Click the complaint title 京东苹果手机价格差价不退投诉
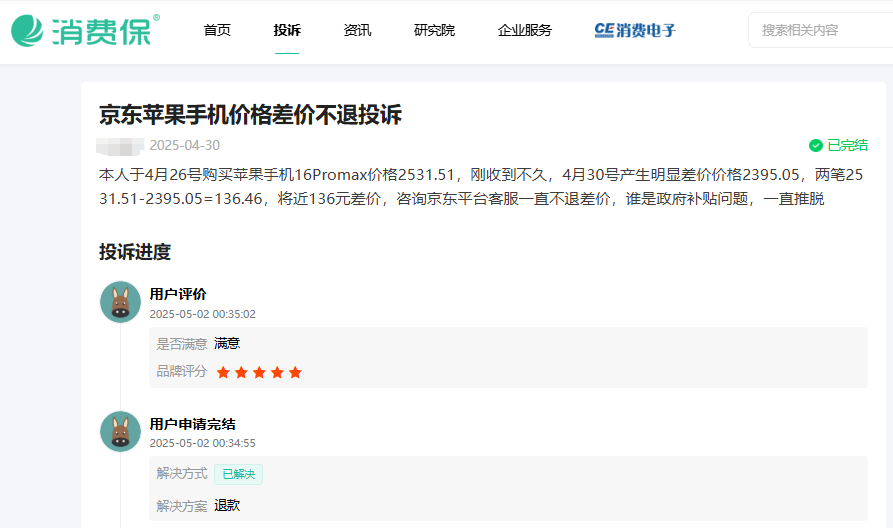This screenshot has width=893, height=528. [x=250, y=114]
